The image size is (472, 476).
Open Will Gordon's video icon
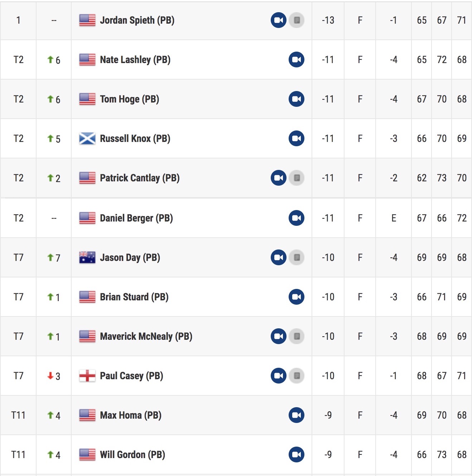(297, 454)
